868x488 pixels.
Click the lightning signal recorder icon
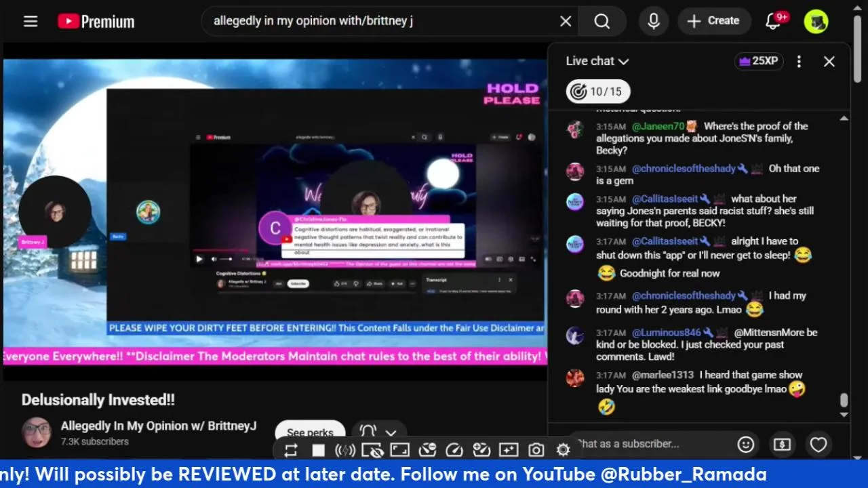[x=345, y=450]
